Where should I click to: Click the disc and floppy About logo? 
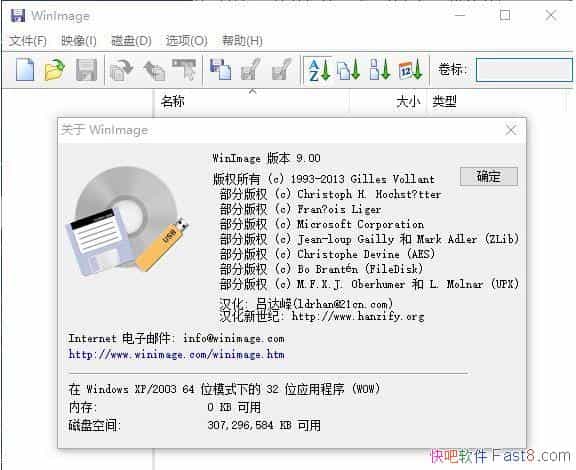coord(127,220)
